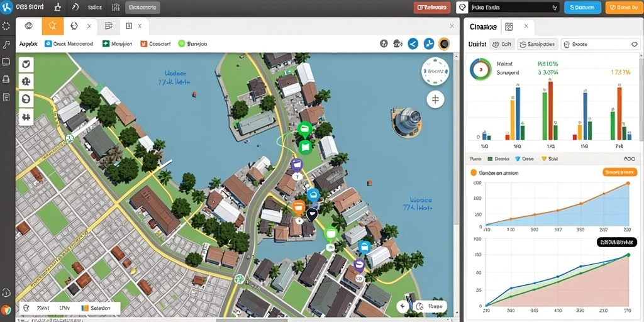This screenshot has height=322, width=644.
Task: Click the clock icon near the sidebar bottom
Action: (x=6, y=292)
